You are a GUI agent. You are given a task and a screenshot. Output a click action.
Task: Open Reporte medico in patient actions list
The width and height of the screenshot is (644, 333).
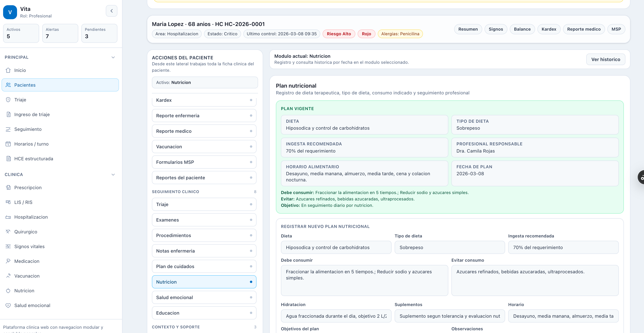coord(204,131)
